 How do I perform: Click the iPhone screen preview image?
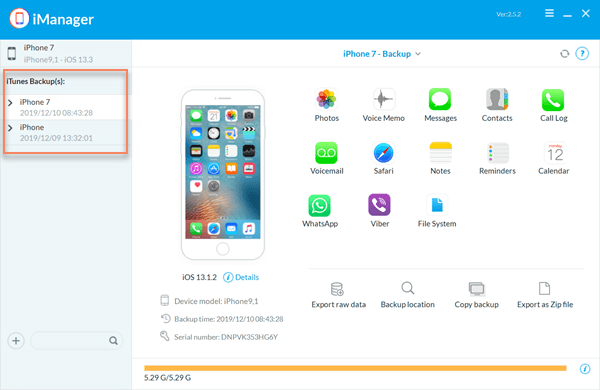(x=223, y=174)
